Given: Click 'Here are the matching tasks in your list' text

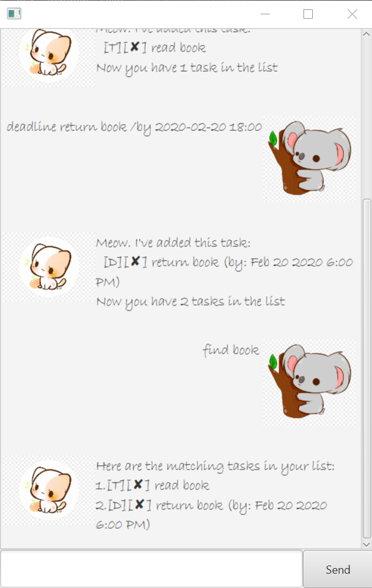Looking at the screenshot, I should [215, 466].
